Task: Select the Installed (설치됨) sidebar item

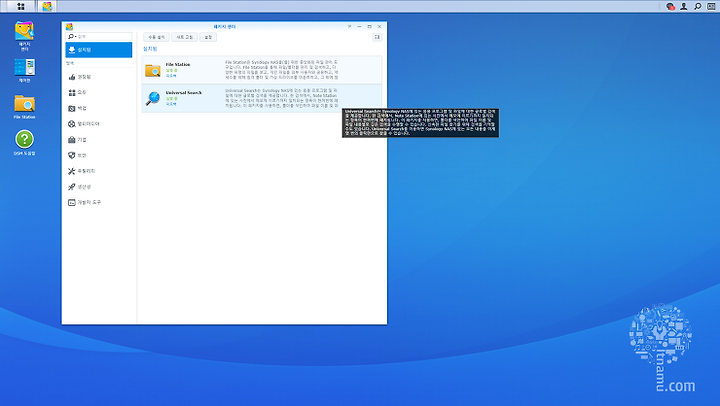Action: pyautogui.click(x=99, y=50)
